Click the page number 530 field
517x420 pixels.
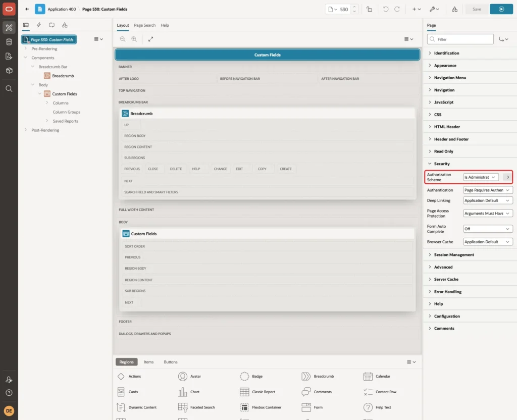pyautogui.click(x=344, y=9)
